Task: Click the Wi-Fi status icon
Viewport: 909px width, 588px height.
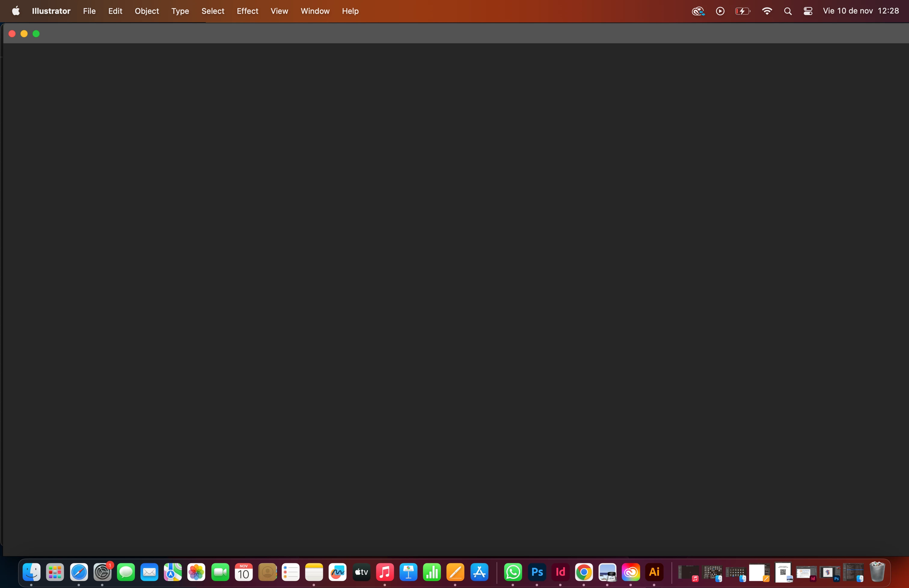Action: [x=766, y=11]
